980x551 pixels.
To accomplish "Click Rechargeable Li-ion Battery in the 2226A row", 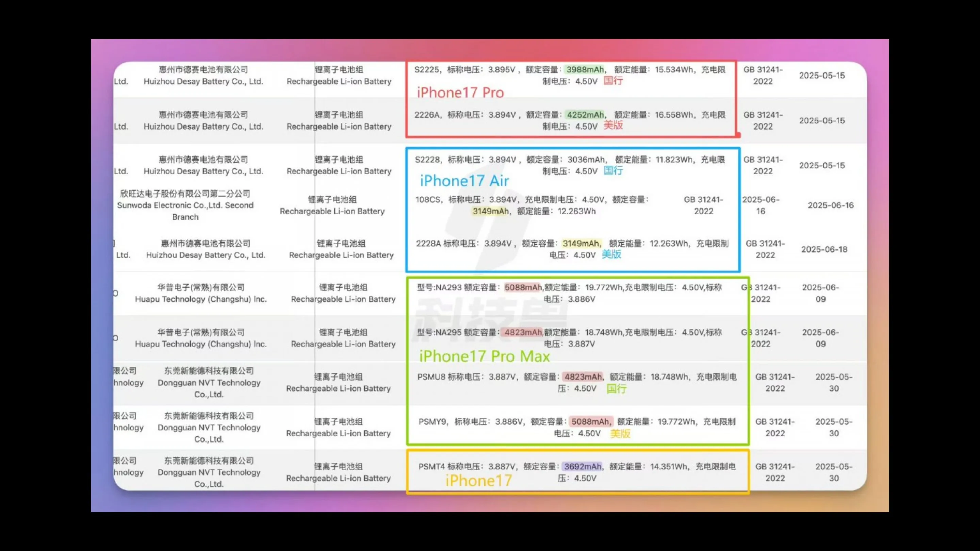I will [x=339, y=126].
